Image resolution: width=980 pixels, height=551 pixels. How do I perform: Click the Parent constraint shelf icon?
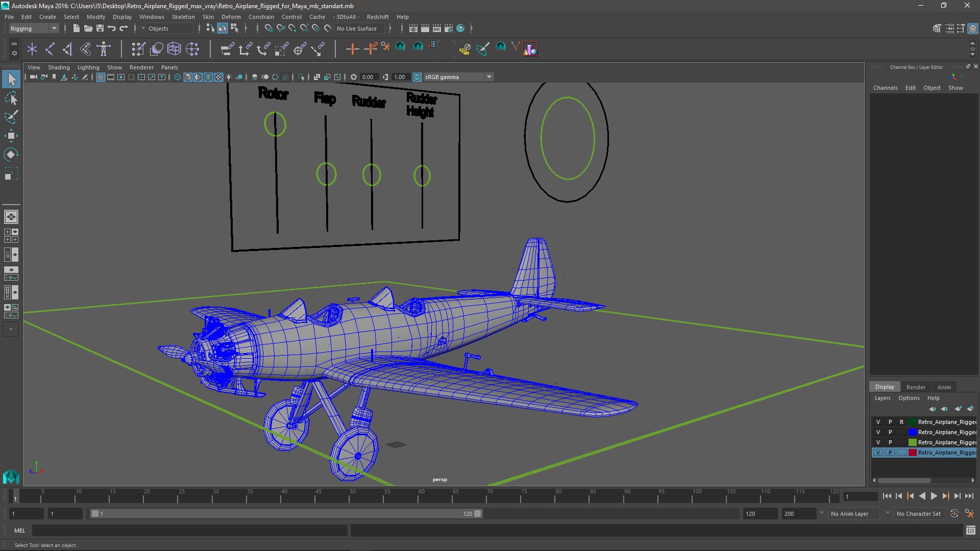pyautogui.click(x=227, y=49)
